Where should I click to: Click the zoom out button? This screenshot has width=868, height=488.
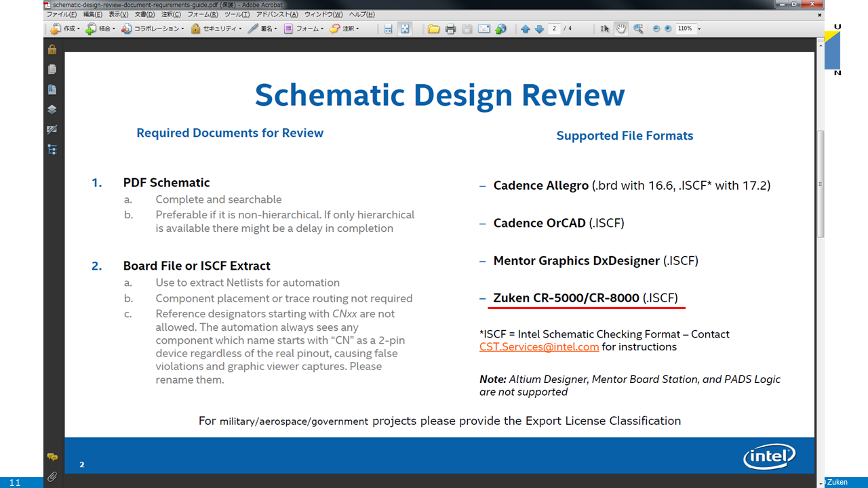(x=656, y=29)
